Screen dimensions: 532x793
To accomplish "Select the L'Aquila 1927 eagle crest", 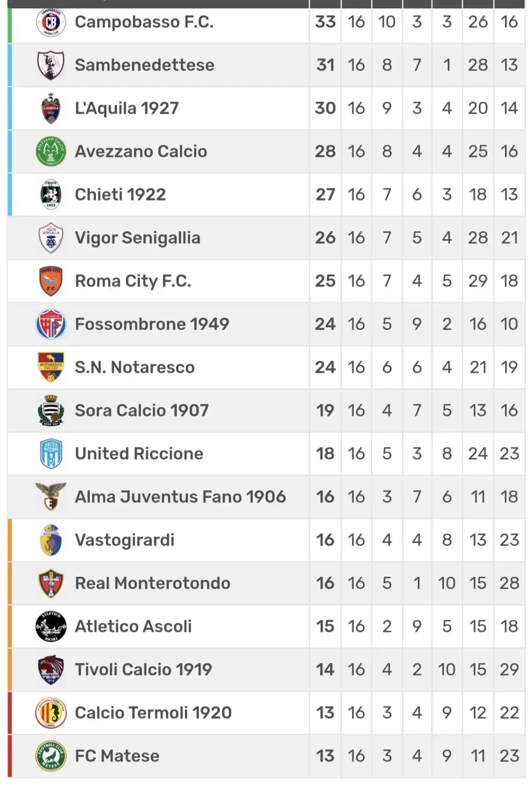I will (x=51, y=108).
